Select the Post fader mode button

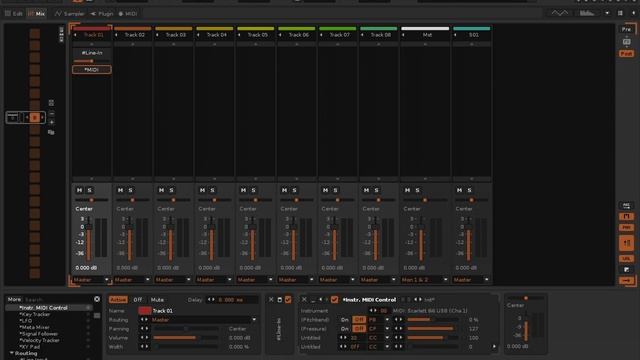click(627, 53)
